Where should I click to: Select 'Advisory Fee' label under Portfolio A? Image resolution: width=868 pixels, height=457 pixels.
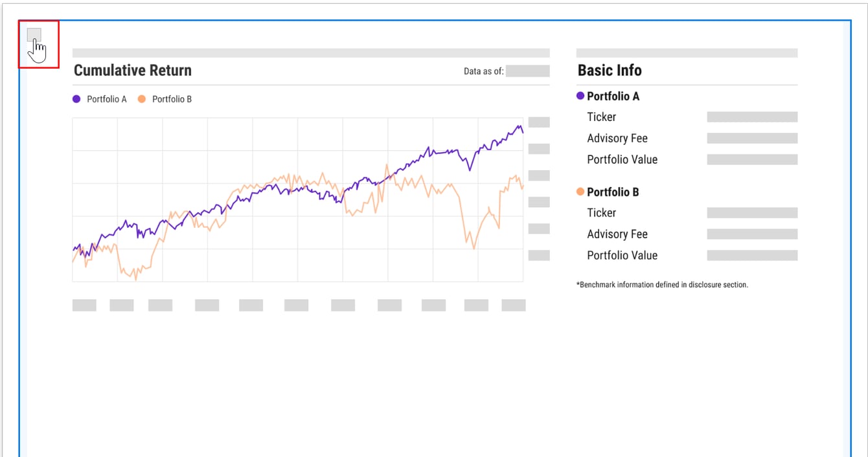[x=617, y=139]
